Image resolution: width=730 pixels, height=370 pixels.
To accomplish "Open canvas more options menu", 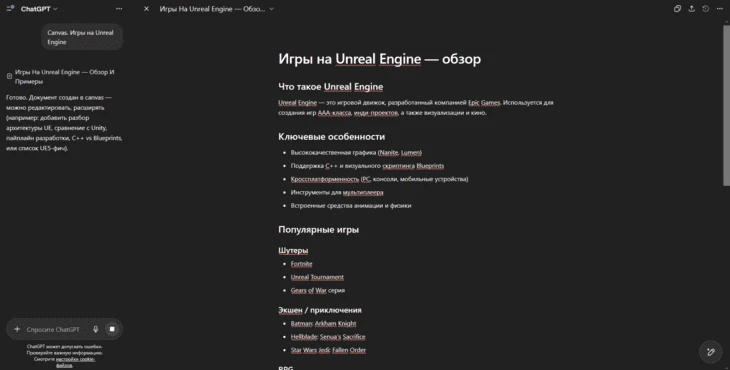I will 720,9.
